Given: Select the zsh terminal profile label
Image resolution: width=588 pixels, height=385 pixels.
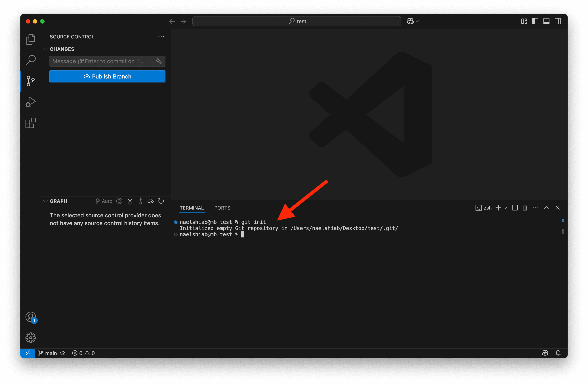Looking at the screenshot, I should tap(484, 208).
